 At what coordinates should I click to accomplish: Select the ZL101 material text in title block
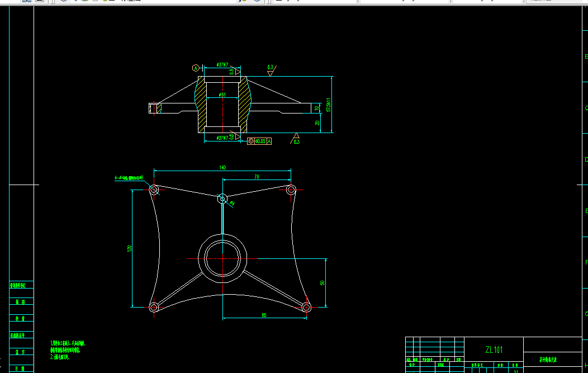pos(494,350)
